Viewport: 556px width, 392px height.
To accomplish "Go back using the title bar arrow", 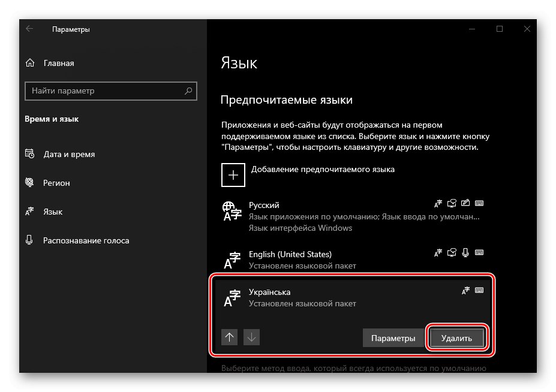I will [29, 29].
